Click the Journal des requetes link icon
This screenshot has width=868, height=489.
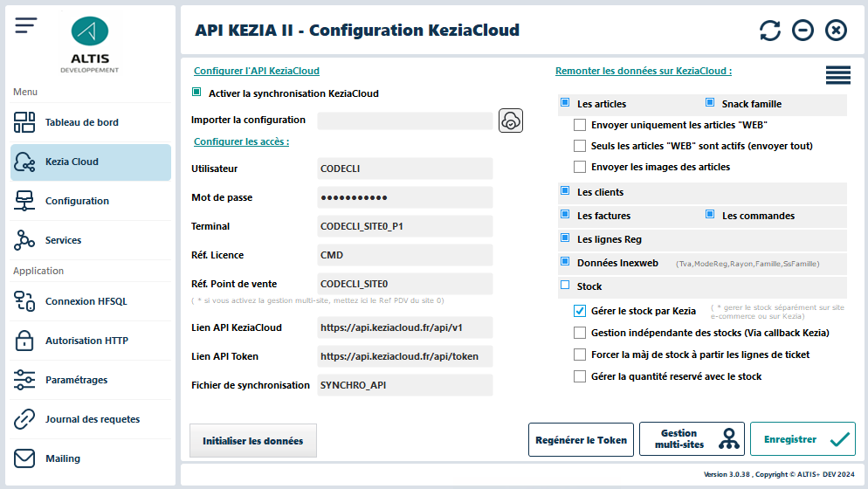24,419
